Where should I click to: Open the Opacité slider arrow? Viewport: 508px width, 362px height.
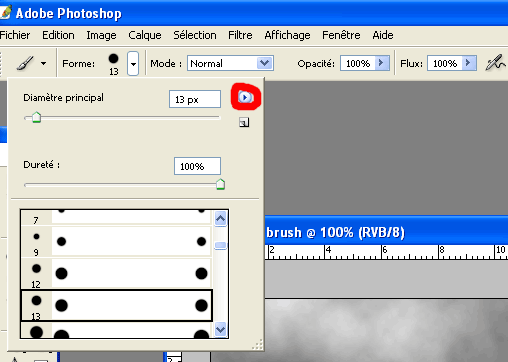tap(381, 63)
